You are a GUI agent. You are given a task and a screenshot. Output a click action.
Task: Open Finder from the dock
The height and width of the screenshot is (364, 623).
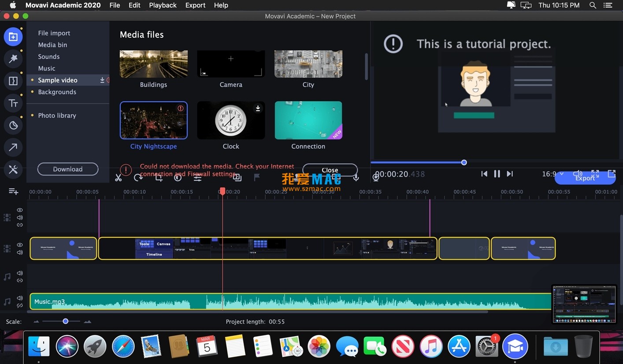39,346
